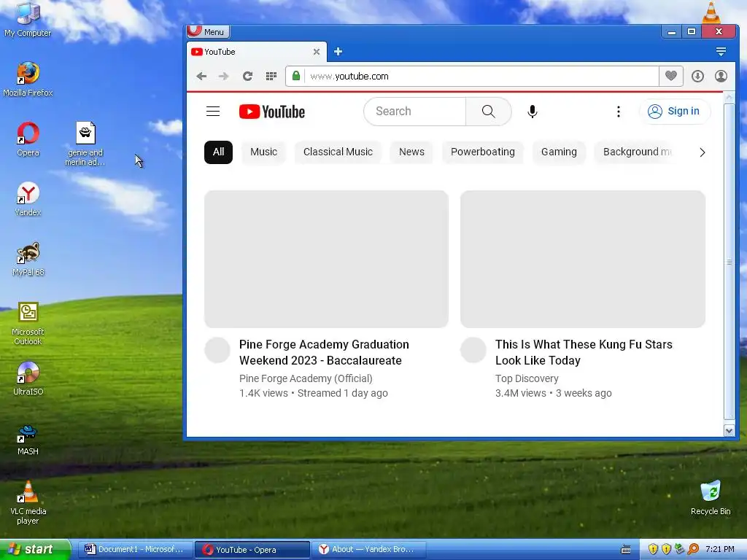The width and height of the screenshot is (747, 560).
Task: Close the YouTube tab
Action: coord(317,52)
